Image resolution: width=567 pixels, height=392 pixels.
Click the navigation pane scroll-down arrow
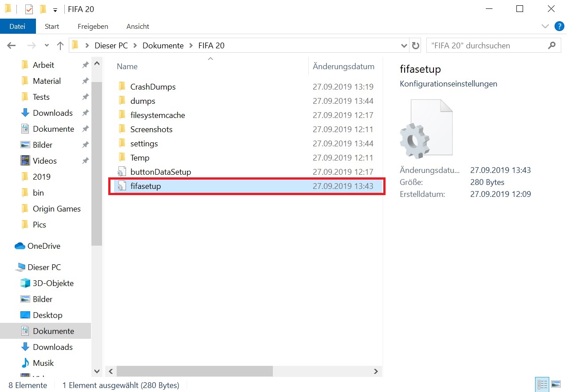[97, 371]
